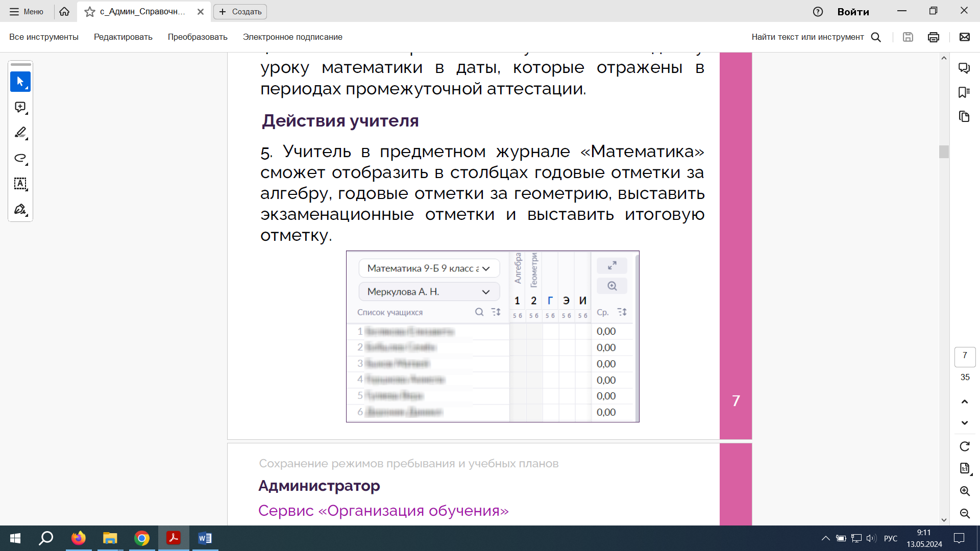Image resolution: width=980 pixels, height=551 pixels.
Task: Click the search magnifier icon
Action: 876,37
